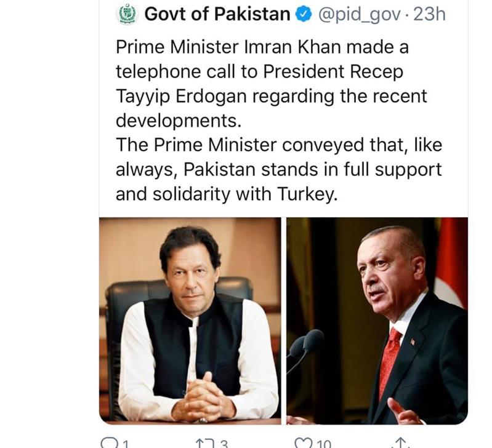Open the Govt of Pakistan profile name
Image resolution: width=492 pixels, height=448 pixels.
tap(217, 15)
